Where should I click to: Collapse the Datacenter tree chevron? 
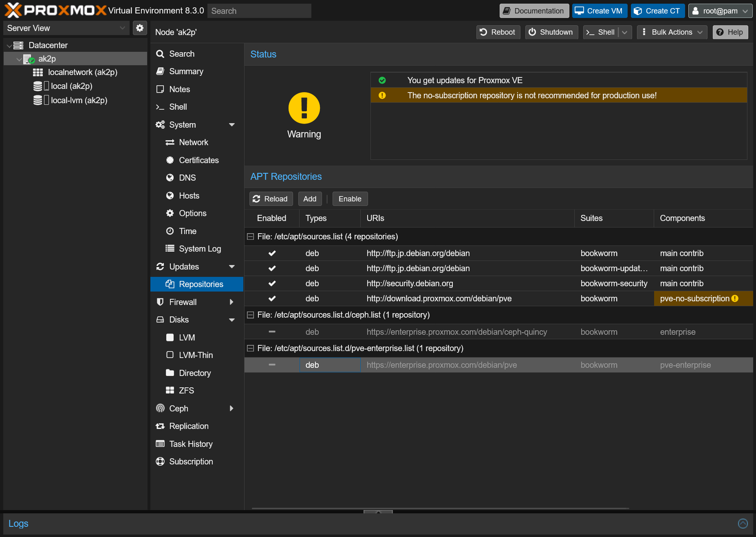coord(9,46)
